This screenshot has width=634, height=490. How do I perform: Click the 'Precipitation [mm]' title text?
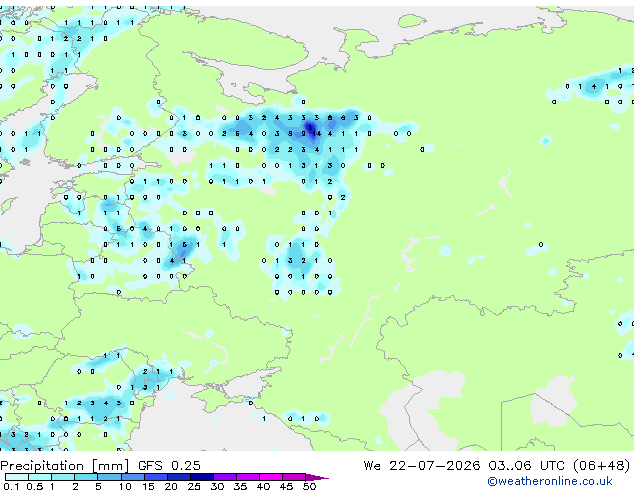click(65, 466)
